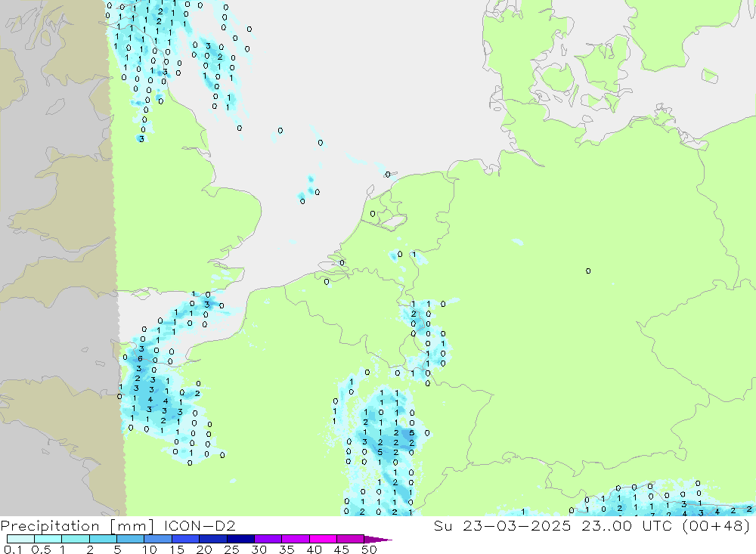Select the lightest cyan 0.1–0.5 legend swatch

[20, 539]
